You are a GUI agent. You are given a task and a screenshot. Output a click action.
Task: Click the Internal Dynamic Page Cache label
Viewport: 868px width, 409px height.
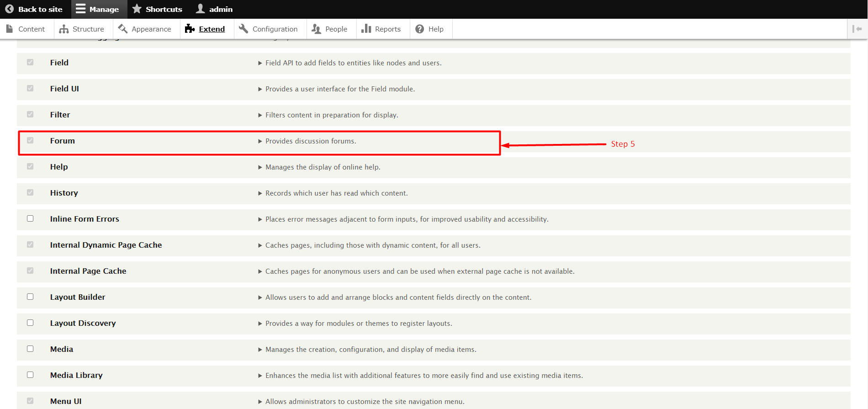pyautogui.click(x=106, y=245)
